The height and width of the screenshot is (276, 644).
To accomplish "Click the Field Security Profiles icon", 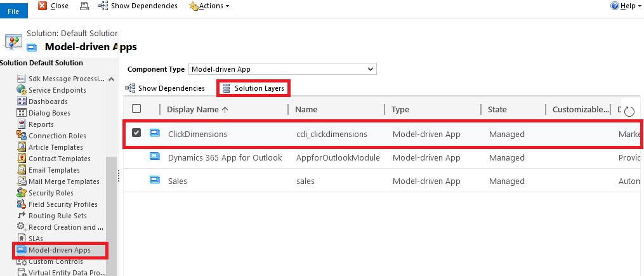I will [22, 204].
